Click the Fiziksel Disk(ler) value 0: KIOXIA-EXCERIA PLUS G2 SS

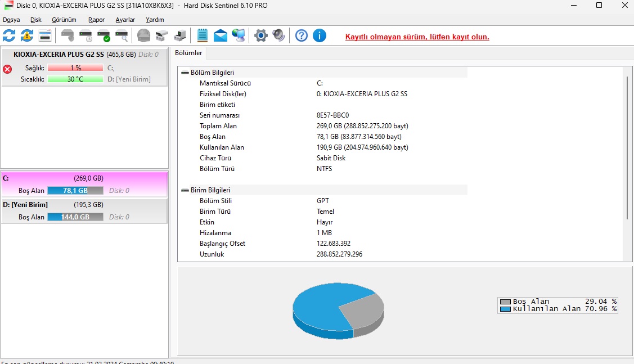tap(362, 94)
